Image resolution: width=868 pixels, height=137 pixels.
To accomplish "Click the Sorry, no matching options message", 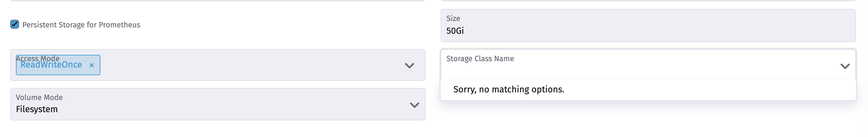I will tap(508, 90).
